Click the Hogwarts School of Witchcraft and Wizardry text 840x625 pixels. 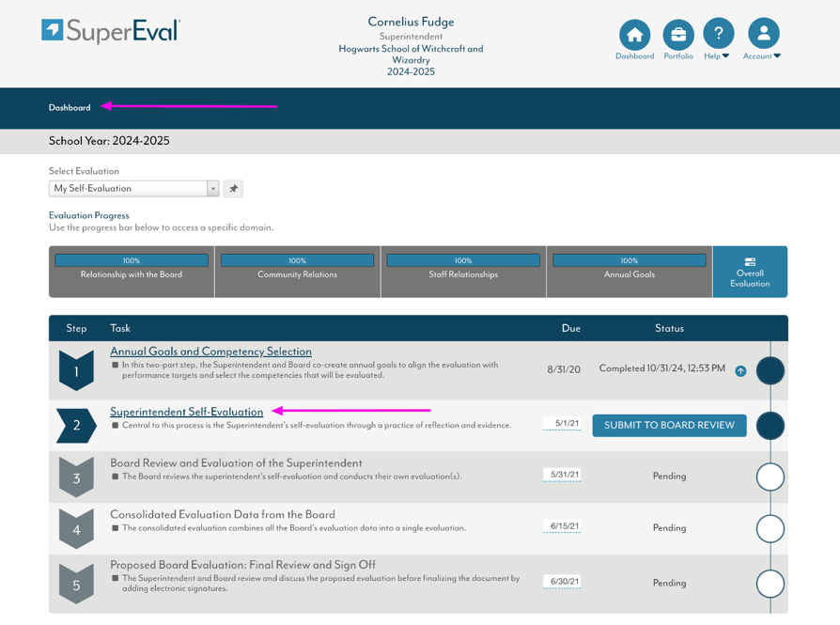click(411, 55)
